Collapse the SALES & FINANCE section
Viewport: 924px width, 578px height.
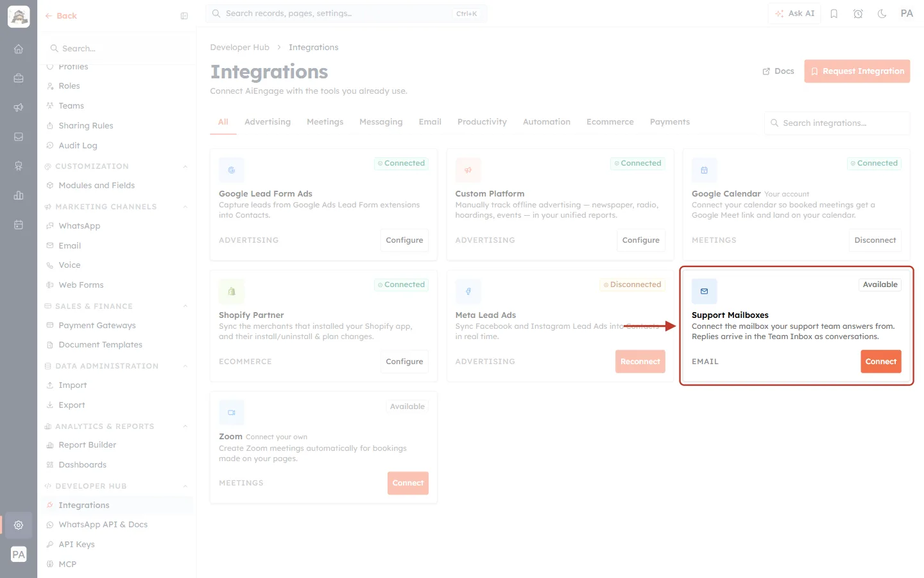tap(185, 306)
